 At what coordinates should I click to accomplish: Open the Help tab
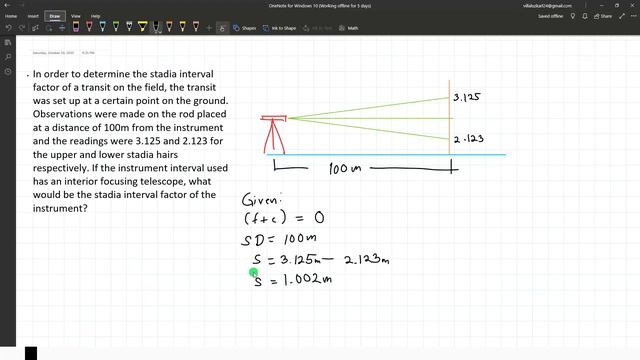[x=96, y=16]
